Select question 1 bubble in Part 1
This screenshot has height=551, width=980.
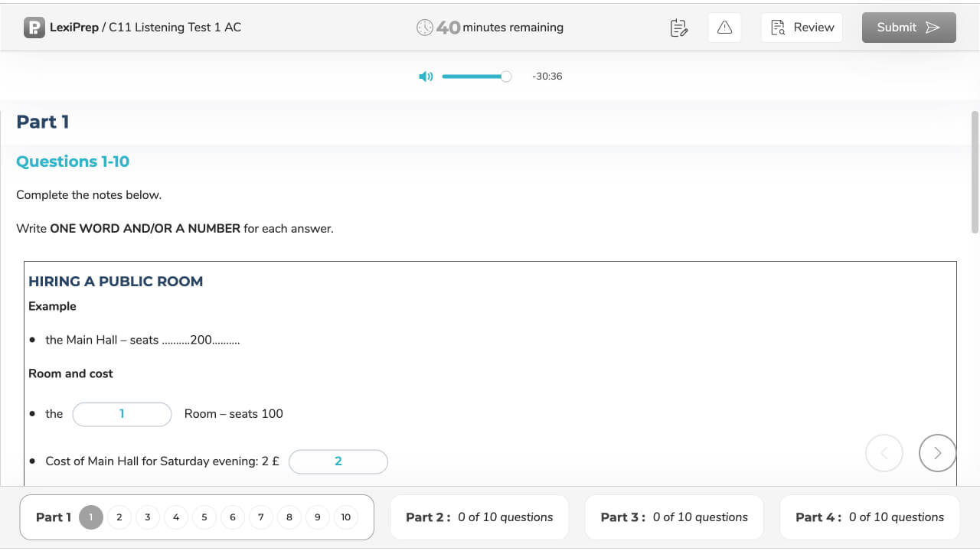point(90,517)
